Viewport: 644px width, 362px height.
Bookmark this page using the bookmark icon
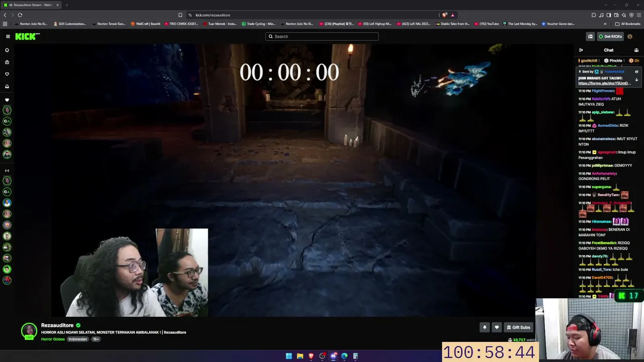pos(180,15)
